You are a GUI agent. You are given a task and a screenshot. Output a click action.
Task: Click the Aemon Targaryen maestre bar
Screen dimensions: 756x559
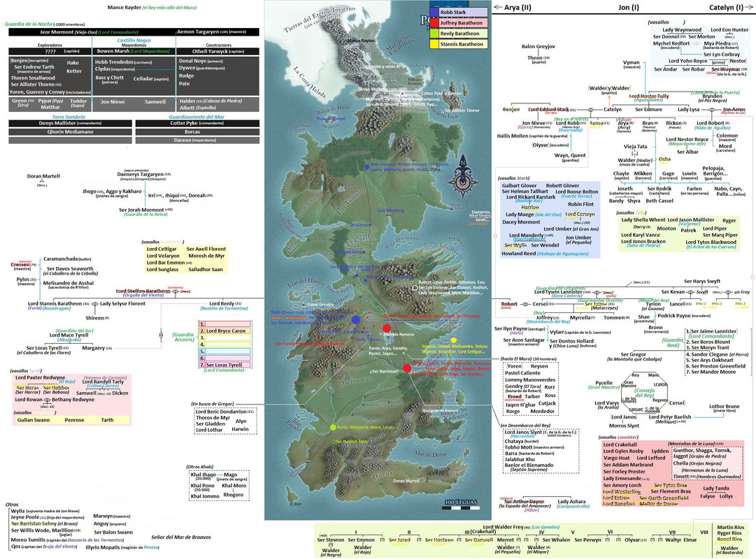tap(217, 32)
